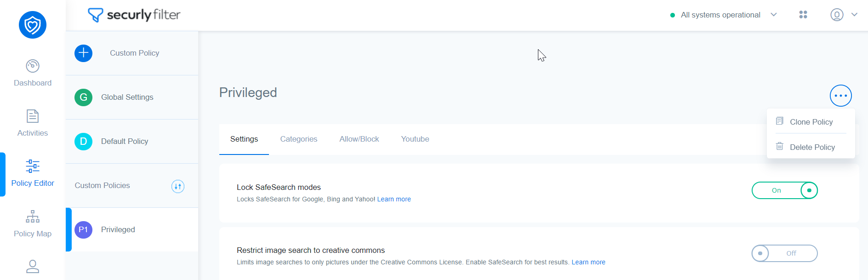Expand the account menu chevron

[854, 15]
